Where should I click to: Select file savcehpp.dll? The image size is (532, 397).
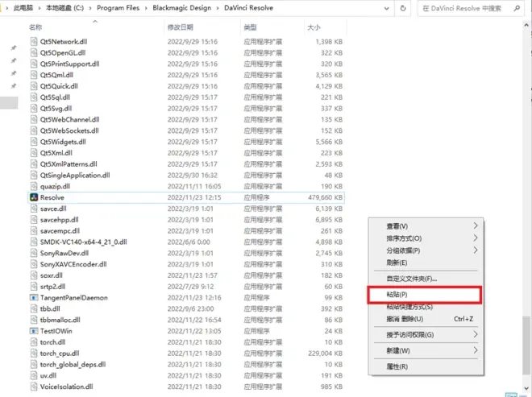pos(60,220)
